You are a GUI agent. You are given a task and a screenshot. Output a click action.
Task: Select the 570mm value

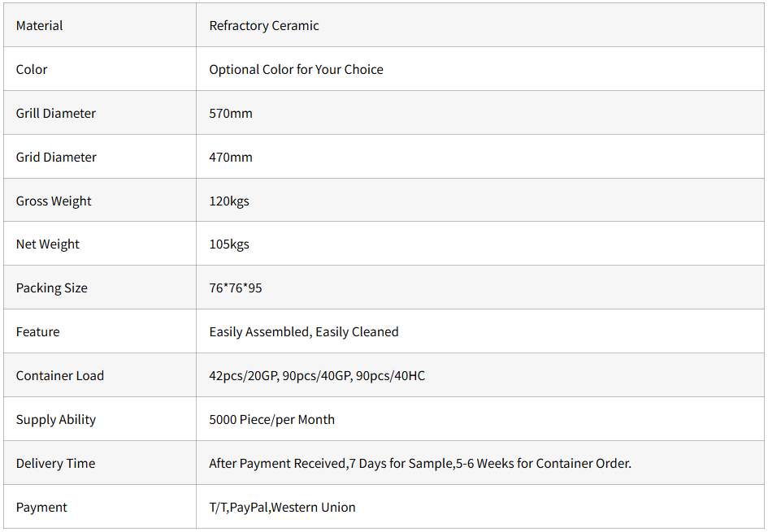[231, 113]
